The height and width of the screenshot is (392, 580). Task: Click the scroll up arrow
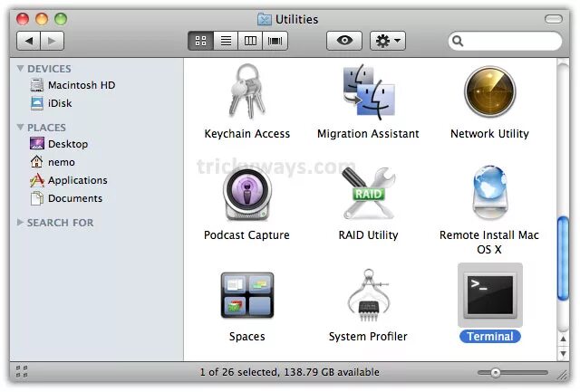pos(563,339)
